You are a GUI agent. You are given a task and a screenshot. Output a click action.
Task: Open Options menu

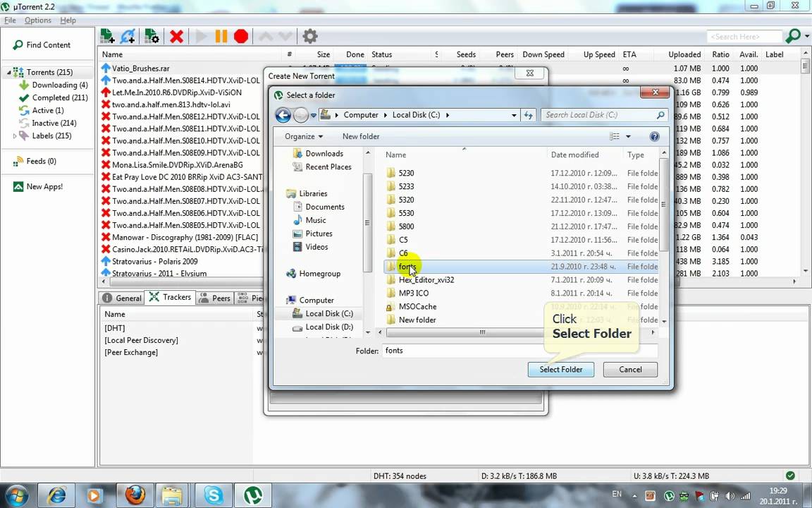click(x=38, y=20)
